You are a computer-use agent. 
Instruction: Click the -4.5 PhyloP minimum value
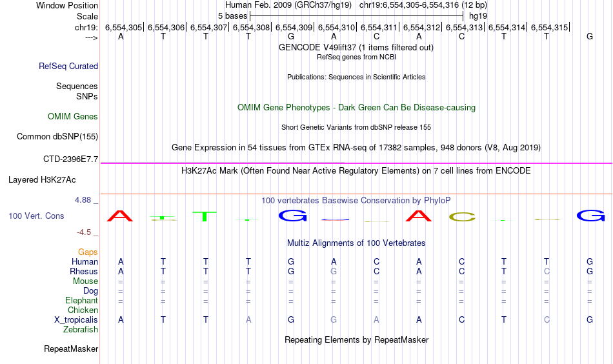pyautogui.click(x=84, y=232)
